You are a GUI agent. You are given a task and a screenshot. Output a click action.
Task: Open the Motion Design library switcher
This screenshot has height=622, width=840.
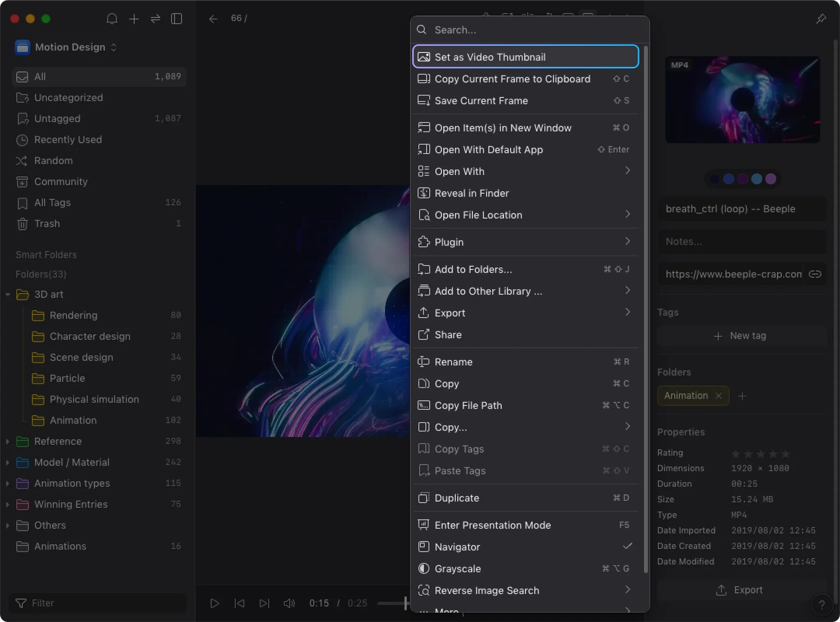pos(66,47)
